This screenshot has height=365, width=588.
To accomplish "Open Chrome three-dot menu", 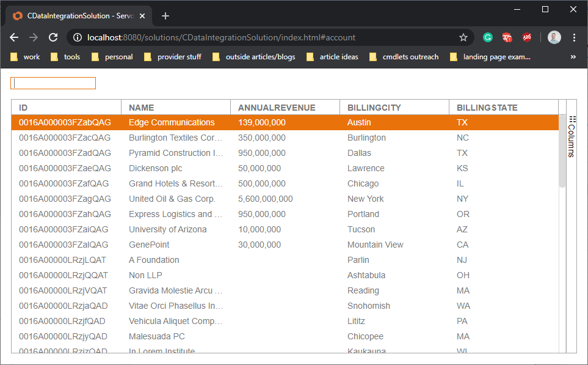I will tap(574, 37).
